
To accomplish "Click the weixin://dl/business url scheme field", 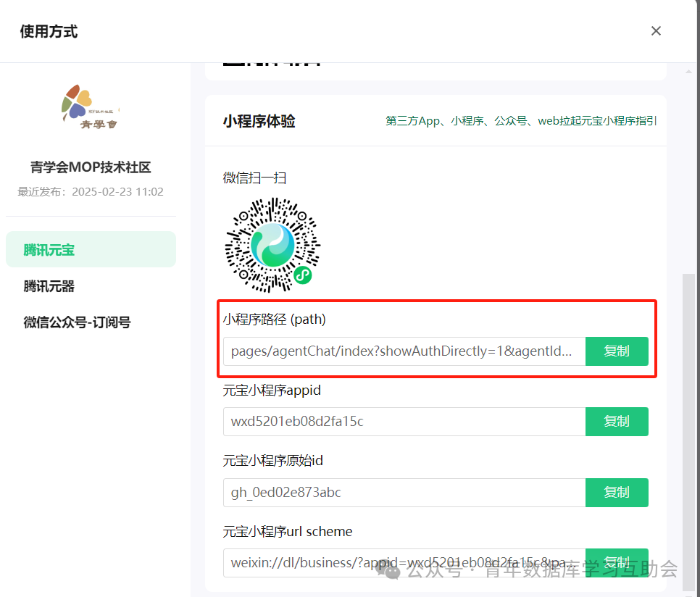I will pyautogui.click(x=404, y=563).
